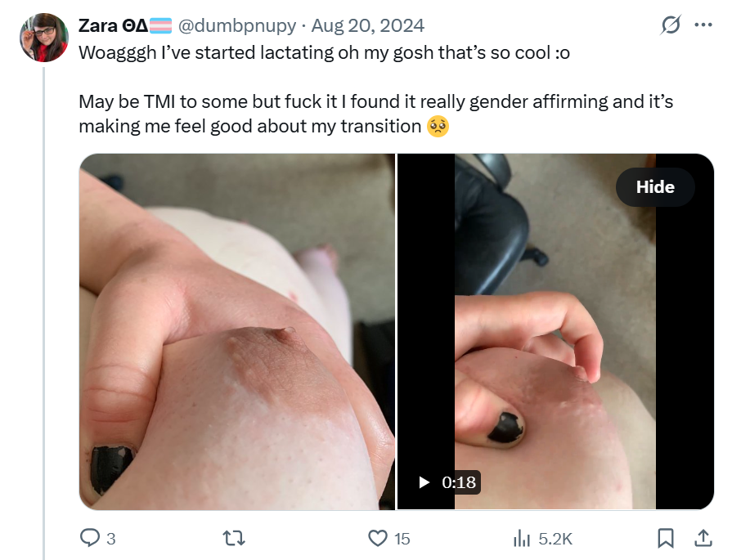Play the 0:18 video
Image resolution: width=732 pixels, height=560 pixels.
coord(424,482)
